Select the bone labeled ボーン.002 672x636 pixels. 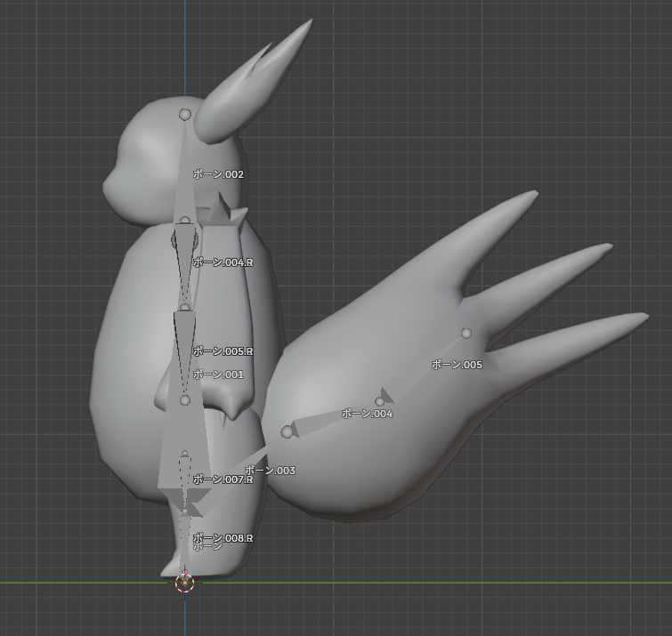click(x=218, y=174)
